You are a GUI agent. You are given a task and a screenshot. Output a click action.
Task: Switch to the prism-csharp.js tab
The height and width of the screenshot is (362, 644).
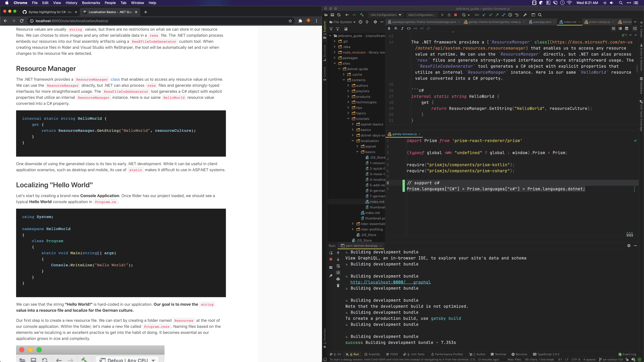tap(599, 22)
